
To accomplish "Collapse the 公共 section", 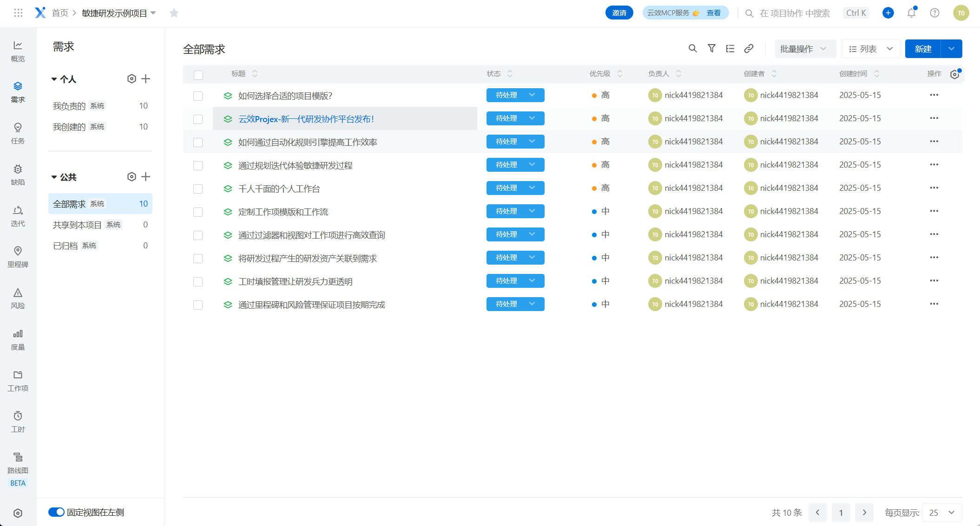I will tap(54, 177).
